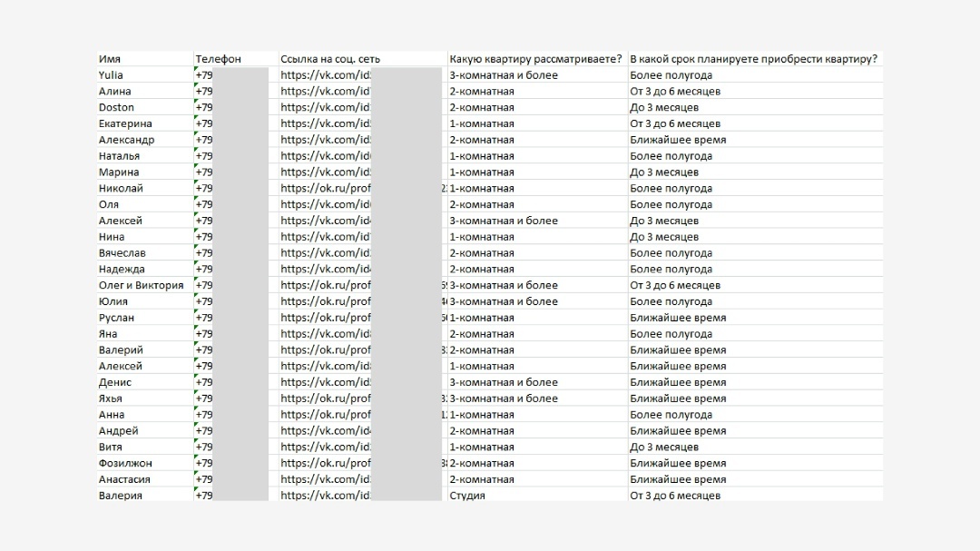The image size is (980, 551).
Task: Select the "Телефон" column header cell
Action: [236, 59]
